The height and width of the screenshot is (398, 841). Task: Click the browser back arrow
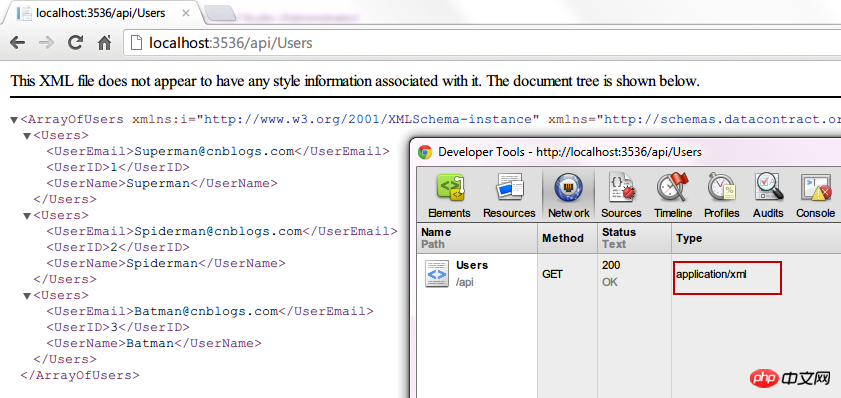point(18,42)
